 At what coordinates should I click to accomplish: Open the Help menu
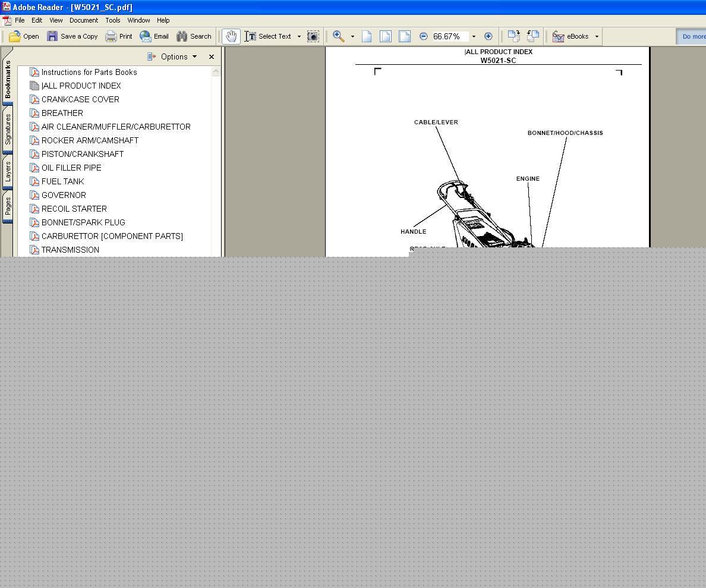click(x=163, y=20)
